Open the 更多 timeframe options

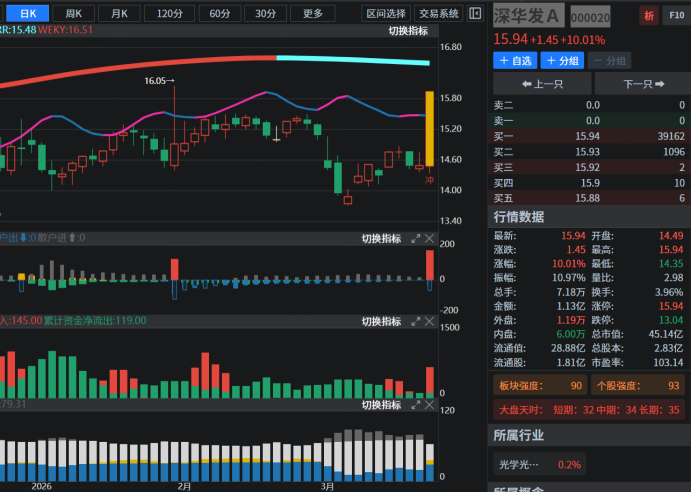[313, 13]
